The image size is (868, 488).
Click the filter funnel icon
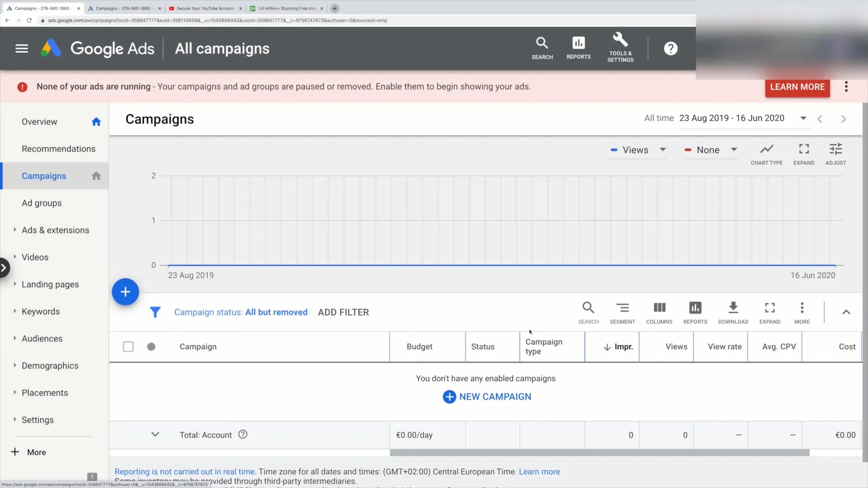click(155, 312)
